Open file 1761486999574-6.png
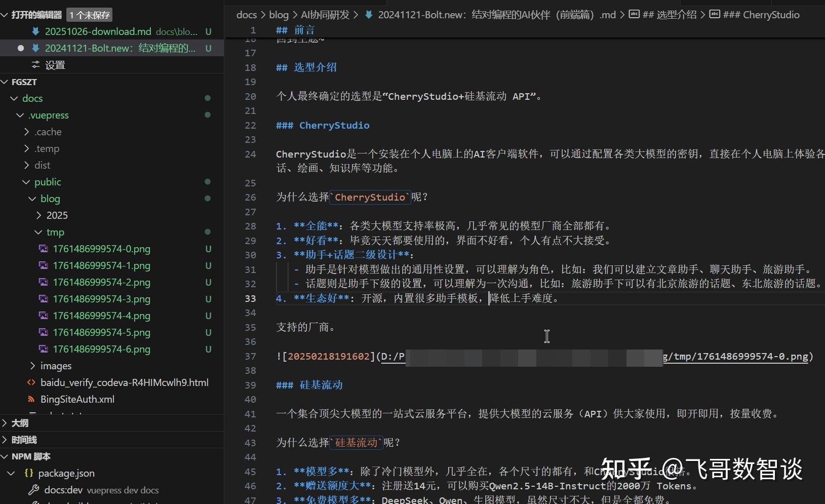Viewport: 825px width, 504px height. [x=101, y=349]
